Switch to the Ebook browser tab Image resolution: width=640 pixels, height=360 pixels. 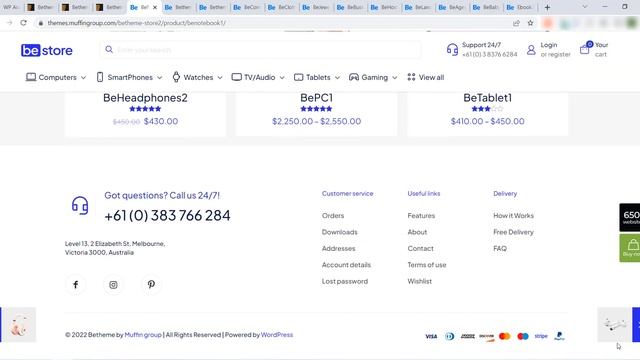(x=520, y=7)
